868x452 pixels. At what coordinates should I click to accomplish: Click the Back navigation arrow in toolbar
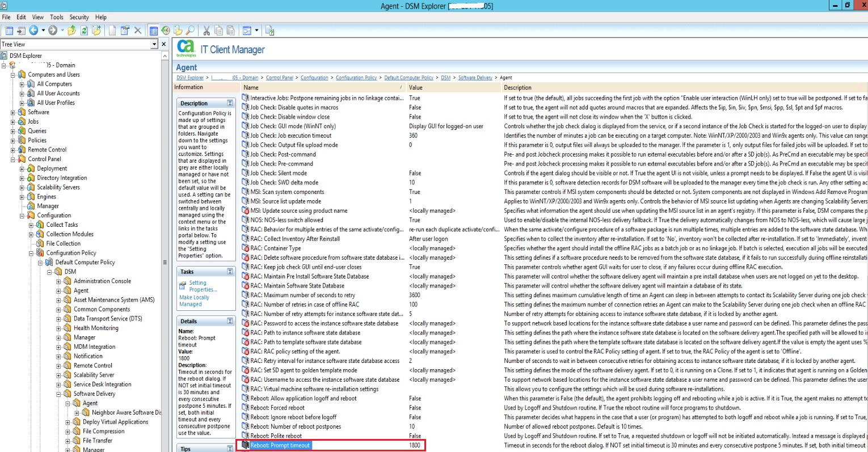(x=33, y=31)
